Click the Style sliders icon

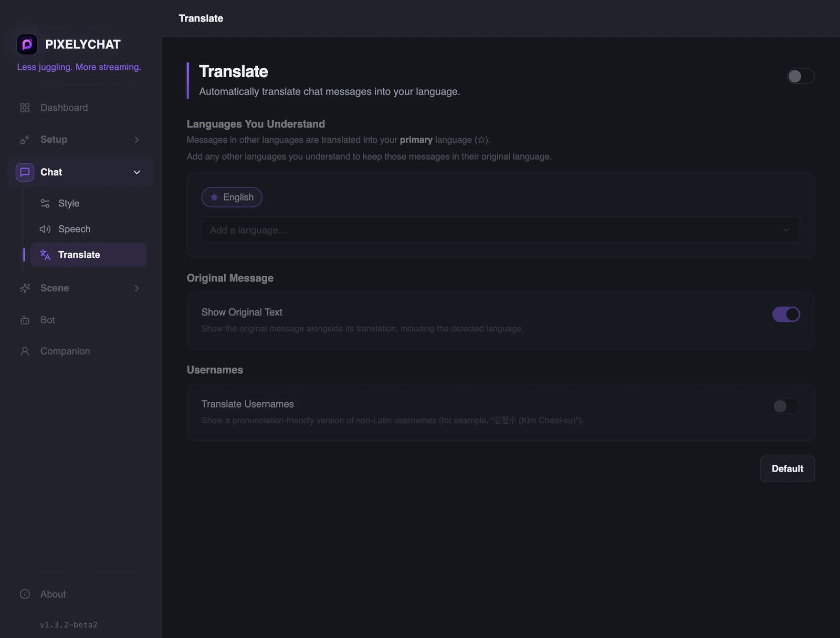45,203
